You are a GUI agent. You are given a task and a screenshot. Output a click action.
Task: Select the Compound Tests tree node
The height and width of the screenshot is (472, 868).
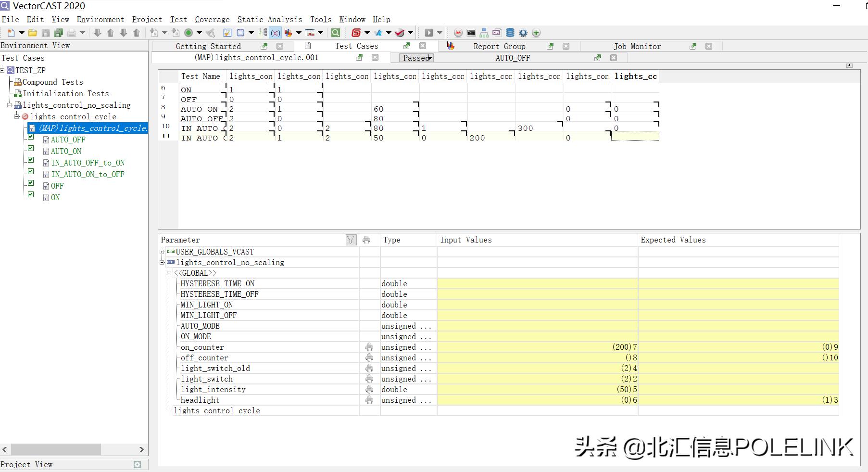(x=52, y=82)
